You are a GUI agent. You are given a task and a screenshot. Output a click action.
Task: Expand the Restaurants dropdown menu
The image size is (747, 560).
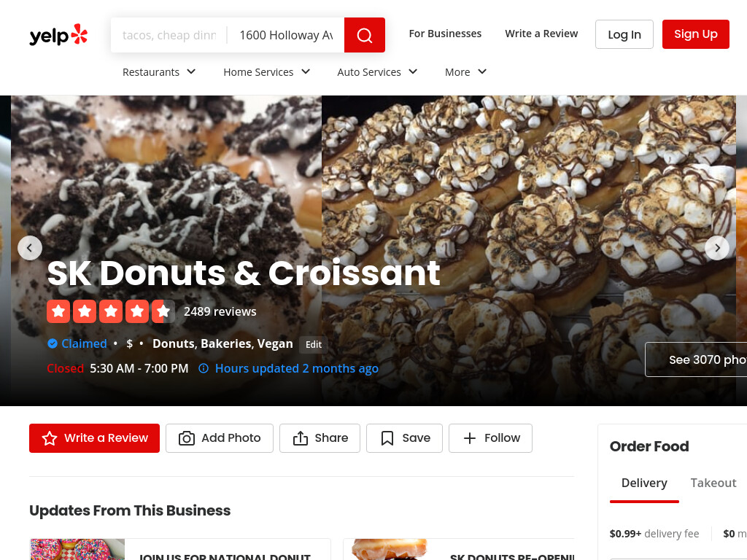159,72
